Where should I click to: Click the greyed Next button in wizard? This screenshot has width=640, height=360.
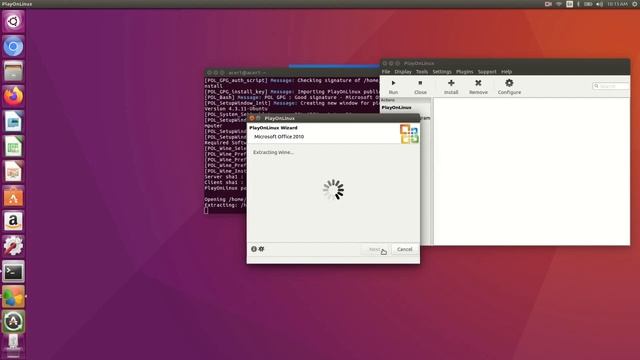[x=374, y=249]
